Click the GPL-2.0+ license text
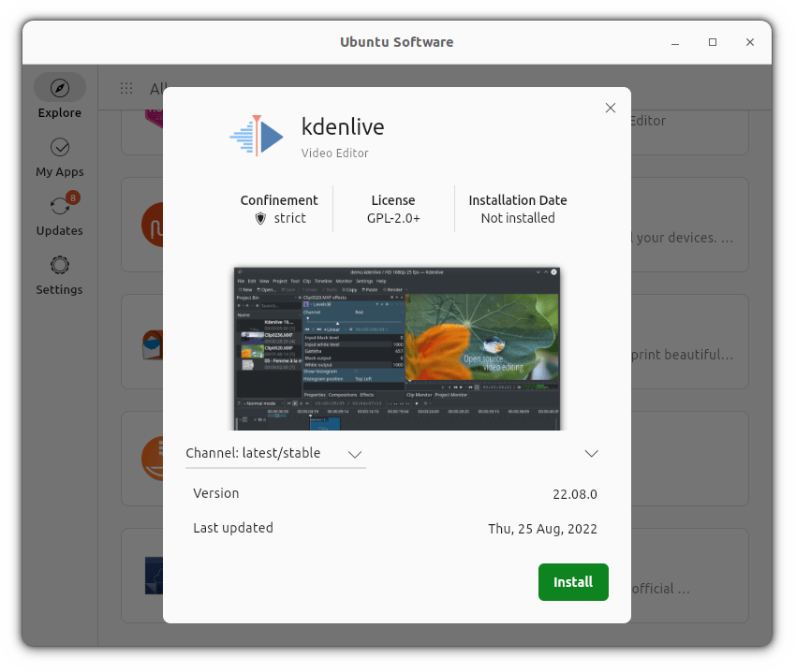The image size is (796, 672). click(x=393, y=218)
